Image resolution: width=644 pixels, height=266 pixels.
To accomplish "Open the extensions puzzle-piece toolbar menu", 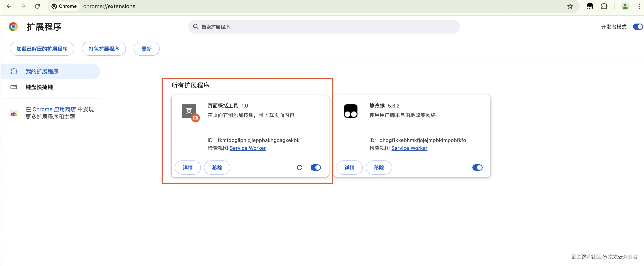I will pyautogui.click(x=604, y=6).
